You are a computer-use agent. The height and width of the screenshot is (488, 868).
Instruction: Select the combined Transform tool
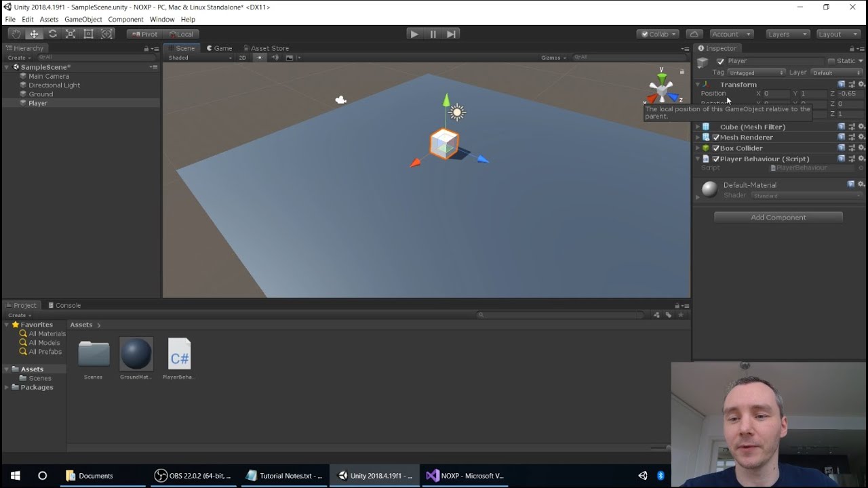[106, 34]
